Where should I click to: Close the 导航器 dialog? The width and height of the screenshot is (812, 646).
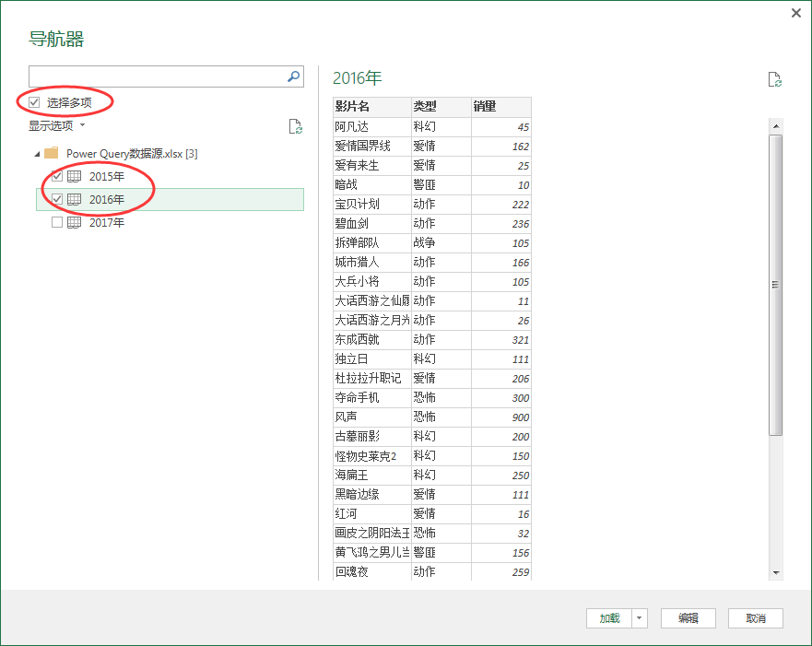(795, 13)
